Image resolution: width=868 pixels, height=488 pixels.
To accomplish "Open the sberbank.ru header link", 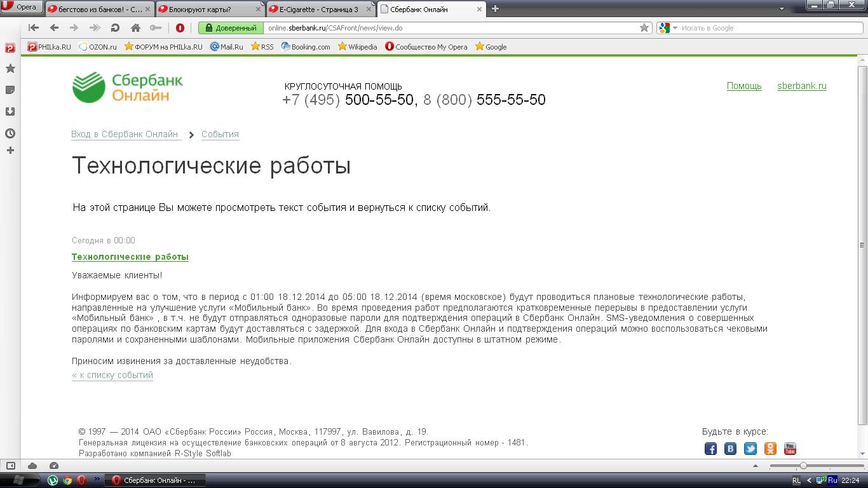I will click(802, 86).
